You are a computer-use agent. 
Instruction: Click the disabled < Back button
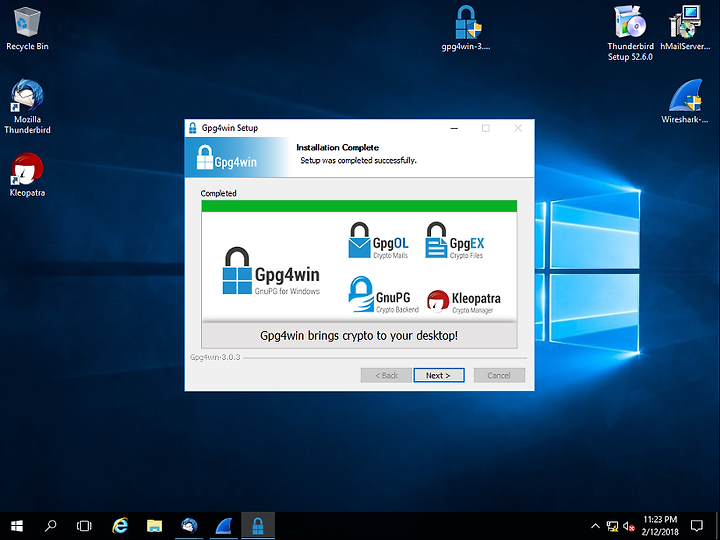click(386, 375)
